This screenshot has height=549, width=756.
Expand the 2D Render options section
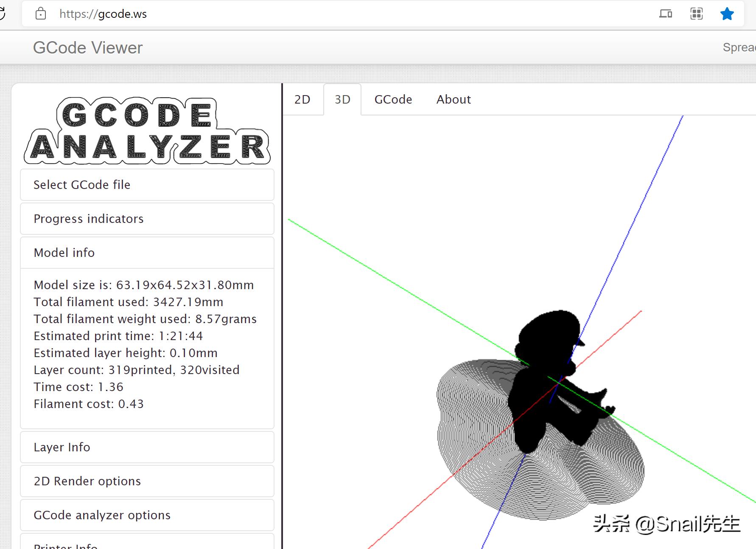147,481
